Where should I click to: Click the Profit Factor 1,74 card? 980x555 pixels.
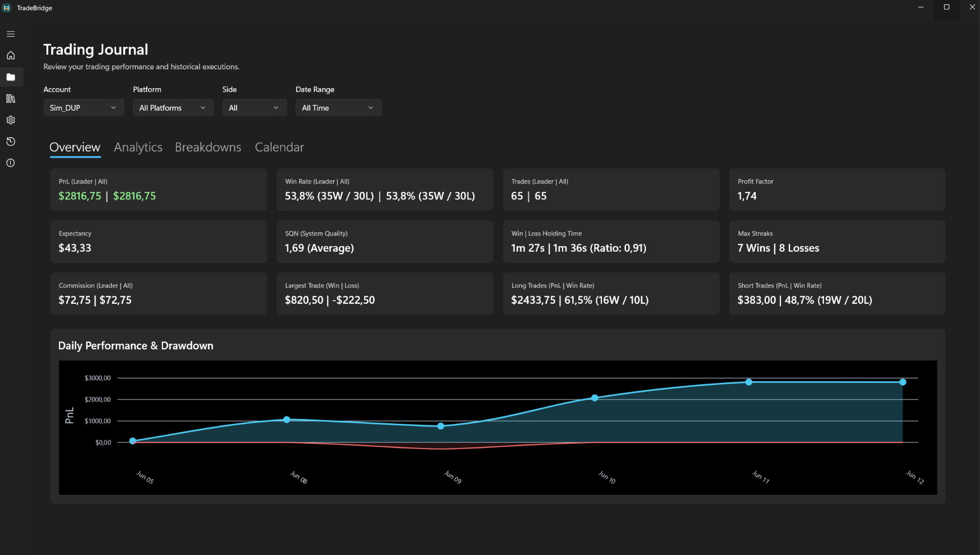pos(837,189)
